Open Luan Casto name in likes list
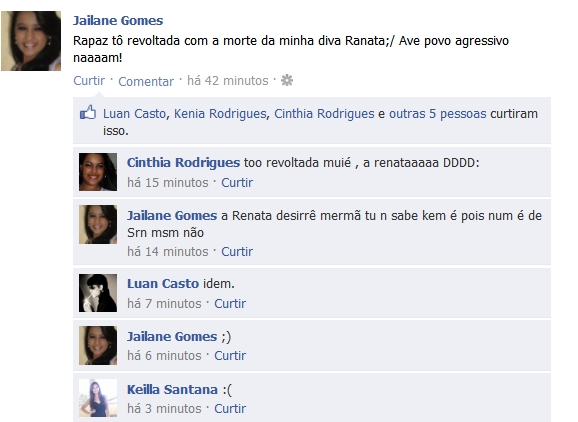Viewport: 578px width, 422px height. (134, 114)
